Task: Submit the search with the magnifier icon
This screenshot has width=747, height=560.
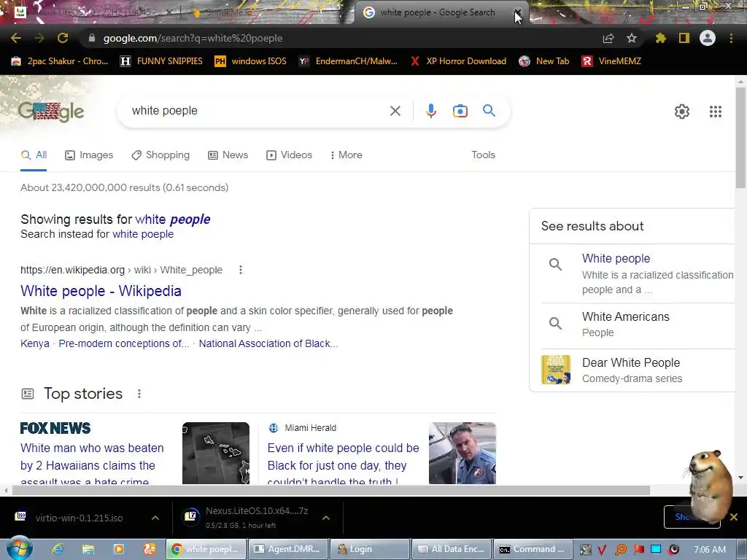Action: pyautogui.click(x=489, y=111)
